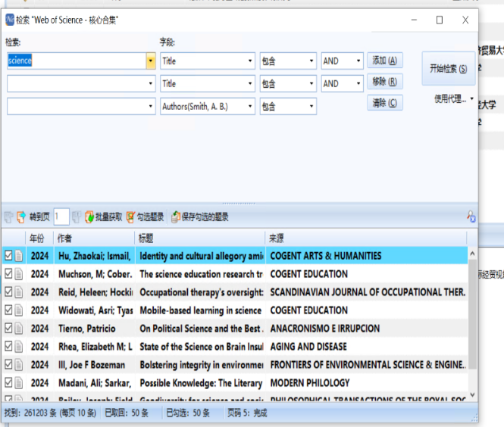Click the previous-page arrow icon in toolbar
This screenshot has height=427, width=504.
coord(21,217)
